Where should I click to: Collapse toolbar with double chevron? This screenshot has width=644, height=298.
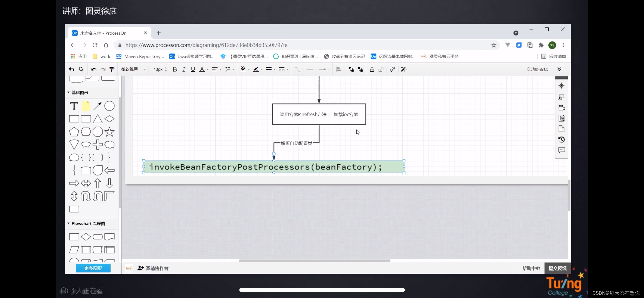559,69
